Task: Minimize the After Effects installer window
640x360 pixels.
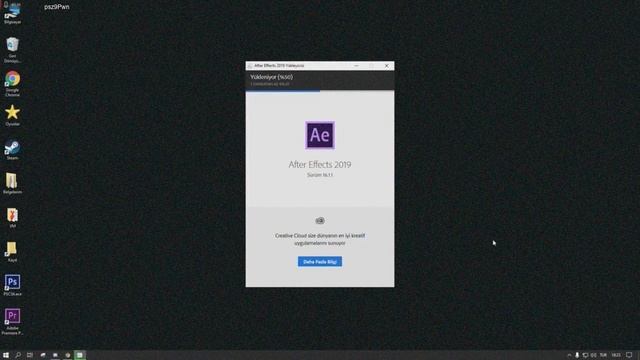Action: point(356,66)
